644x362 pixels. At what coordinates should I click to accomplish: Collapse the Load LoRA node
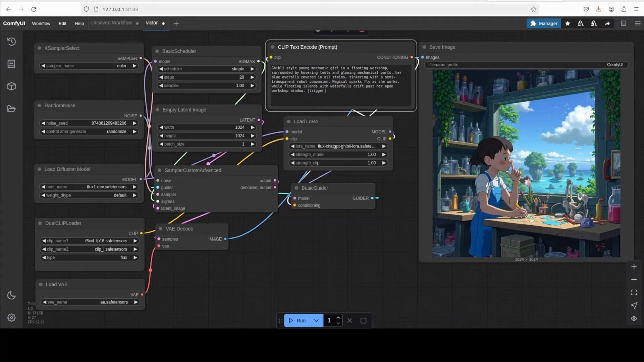click(289, 121)
